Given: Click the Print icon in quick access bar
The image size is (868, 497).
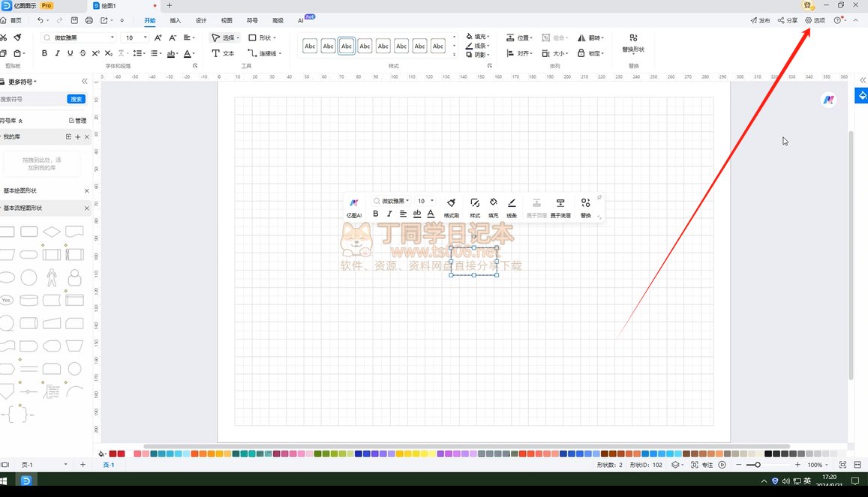Looking at the screenshot, I should coord(89,20).
